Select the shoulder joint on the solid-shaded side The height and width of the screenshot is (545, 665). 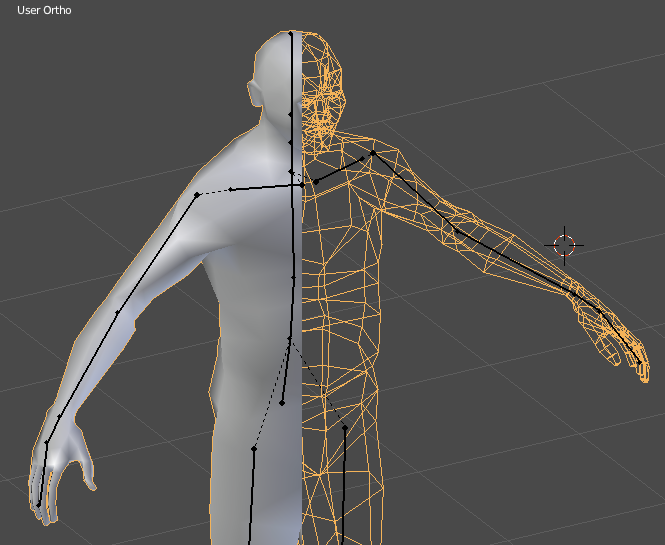(x=197, y=194)
